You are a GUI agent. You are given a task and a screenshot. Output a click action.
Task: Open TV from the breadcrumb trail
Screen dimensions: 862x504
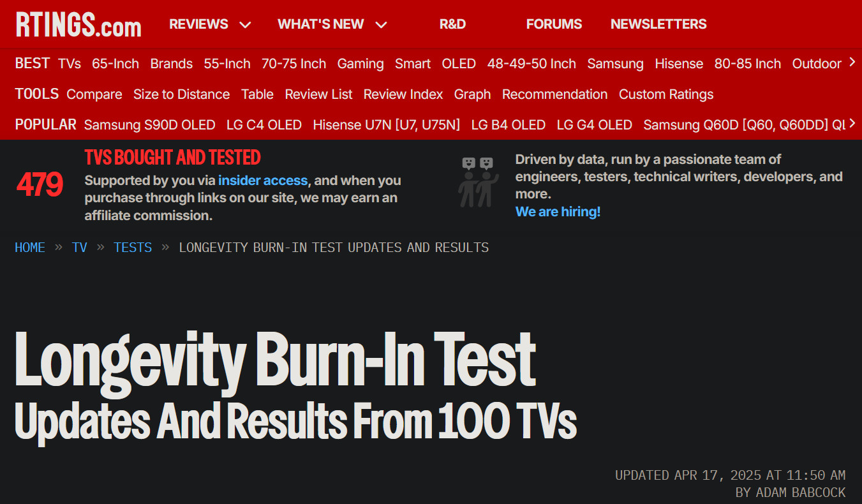pyautogui.click(x=79, y=247)
